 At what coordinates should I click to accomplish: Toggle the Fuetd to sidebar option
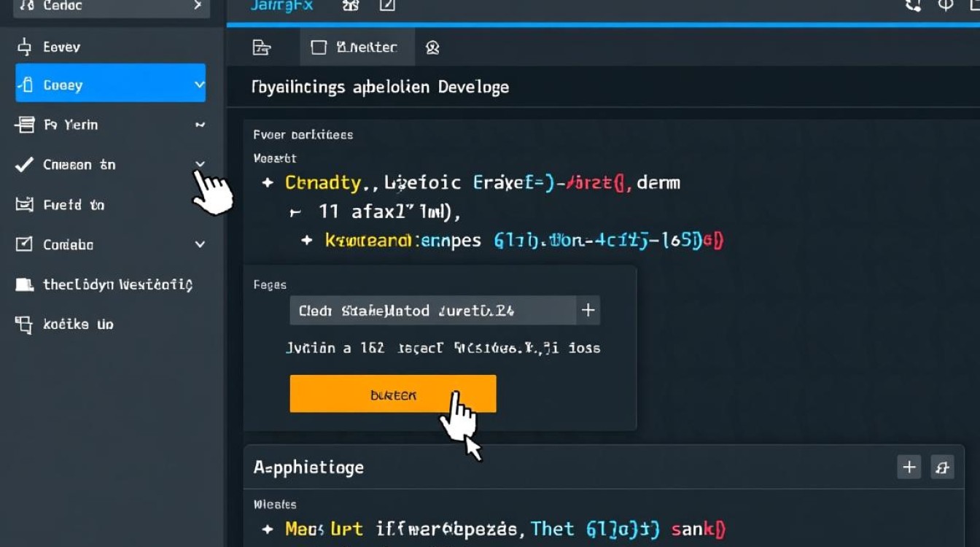click(x=25, y=204)
